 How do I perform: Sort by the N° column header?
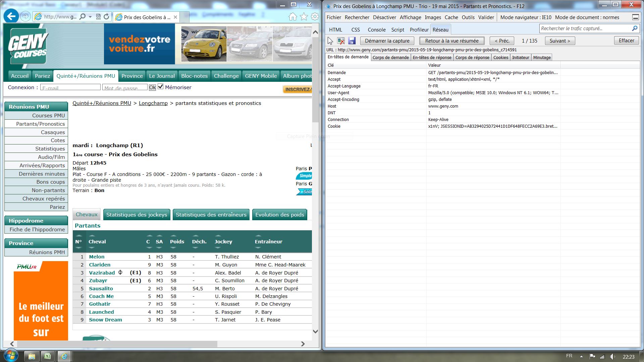78,242
